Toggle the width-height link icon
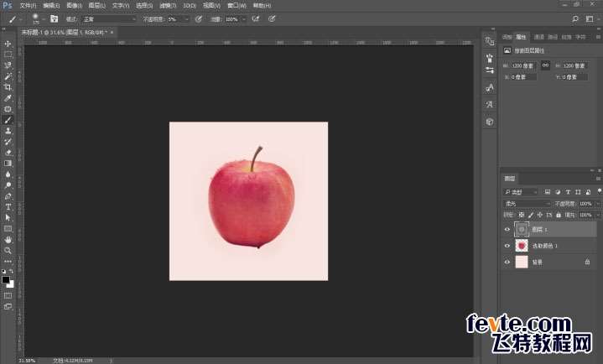Screen dimensions: 603x364 (545, 65)
